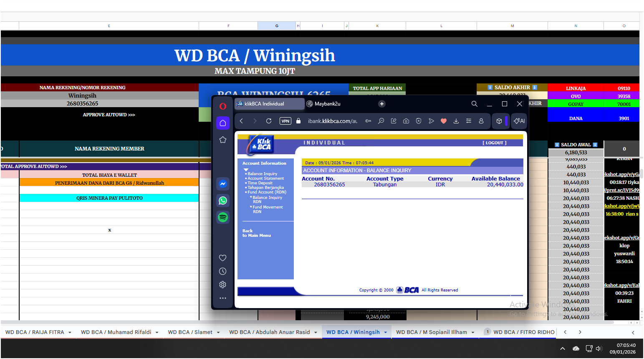Collapse the sheet side panel chevron
Viewport: 644px width, 359px height.
[633, 333]
